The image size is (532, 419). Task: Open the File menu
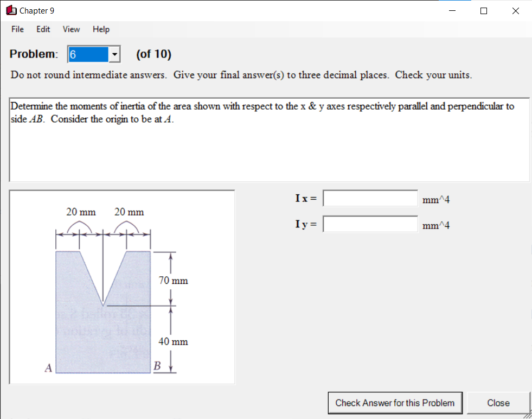[17, 29]
